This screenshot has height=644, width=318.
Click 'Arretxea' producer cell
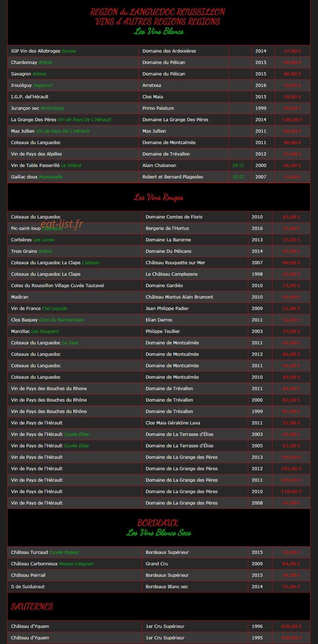[152, 85]
